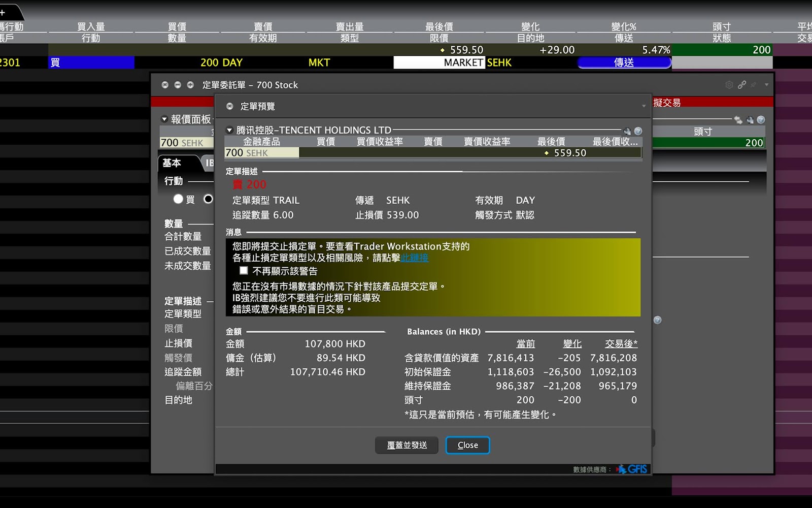Click the GFIS data provider logo
This screenshot has width=812, height=508.
tap(632, 469)
